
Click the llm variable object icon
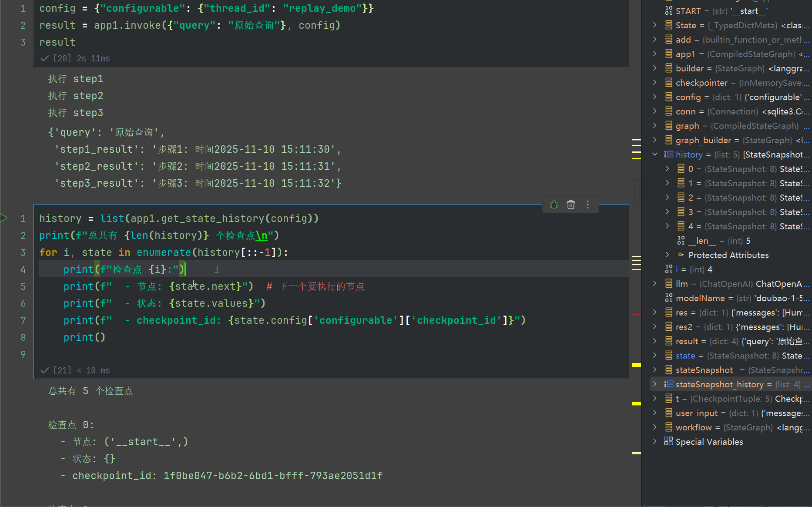coord(669,284)
